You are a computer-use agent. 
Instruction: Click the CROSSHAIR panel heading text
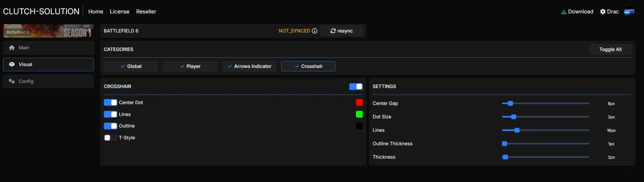117,86
